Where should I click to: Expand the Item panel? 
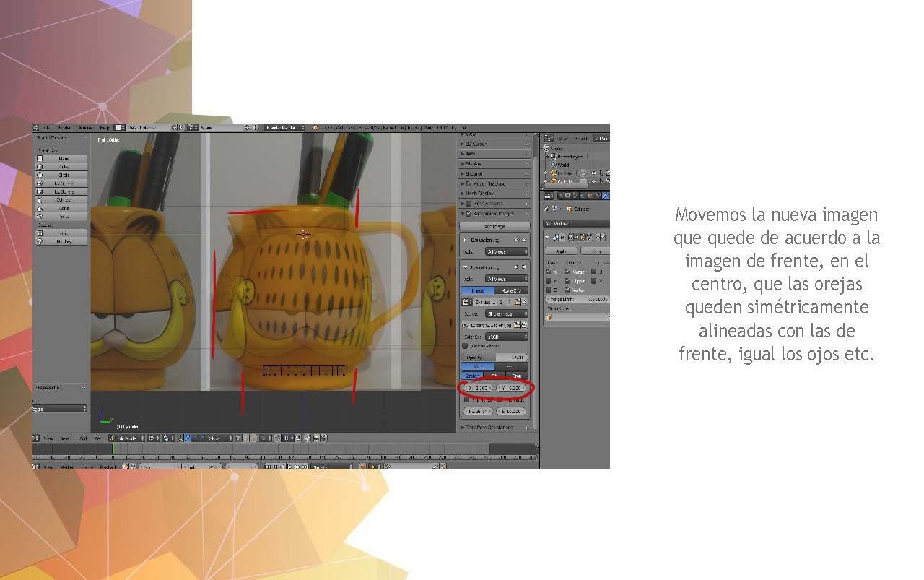(x=494, y=154)
